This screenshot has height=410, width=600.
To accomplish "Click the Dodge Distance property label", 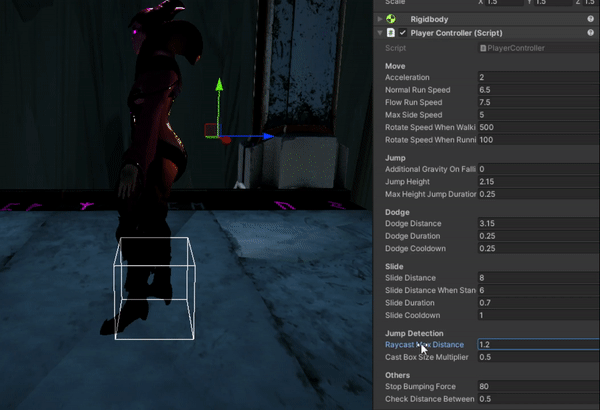I will 413,223.
